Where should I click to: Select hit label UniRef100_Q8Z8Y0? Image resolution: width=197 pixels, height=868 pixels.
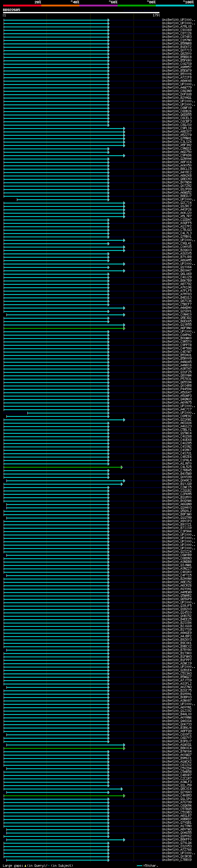coord(177,54)
